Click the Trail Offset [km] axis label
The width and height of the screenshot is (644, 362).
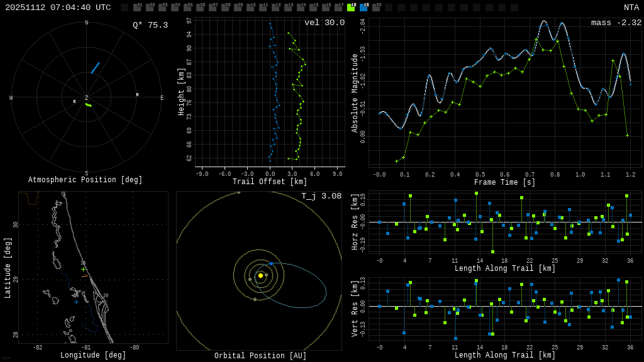(x=270, y=182)
